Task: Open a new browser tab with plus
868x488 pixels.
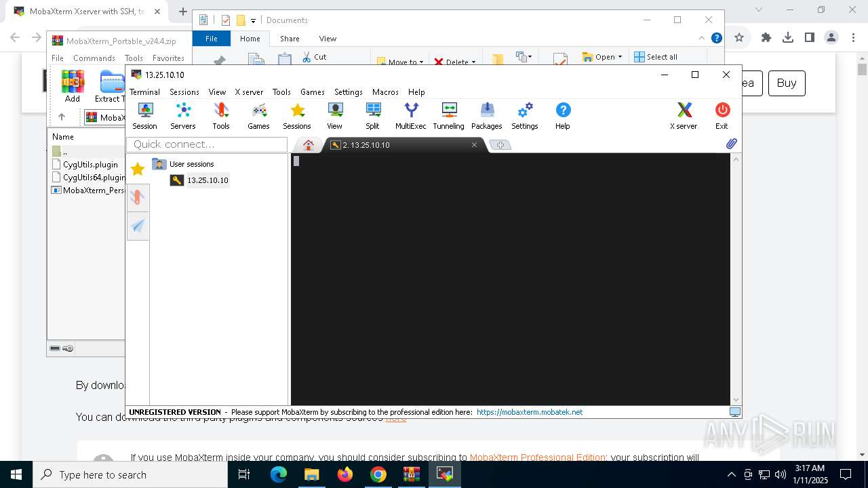Action: coord(183,12)
